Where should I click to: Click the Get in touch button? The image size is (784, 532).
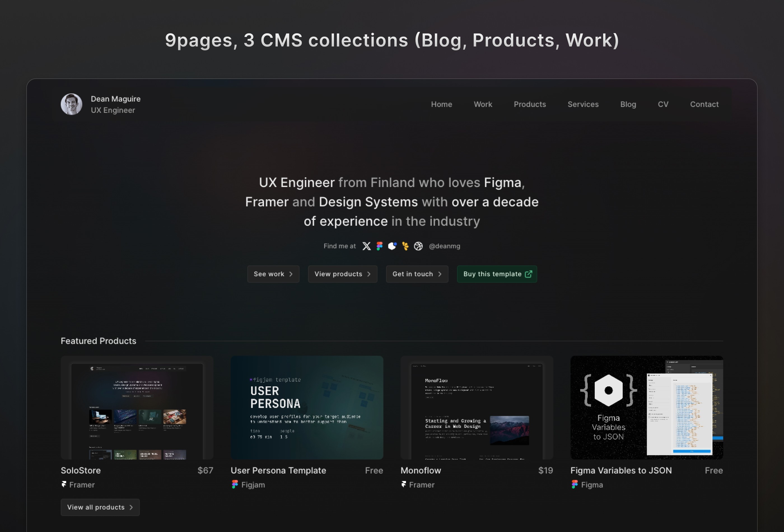tap(417, 274)
